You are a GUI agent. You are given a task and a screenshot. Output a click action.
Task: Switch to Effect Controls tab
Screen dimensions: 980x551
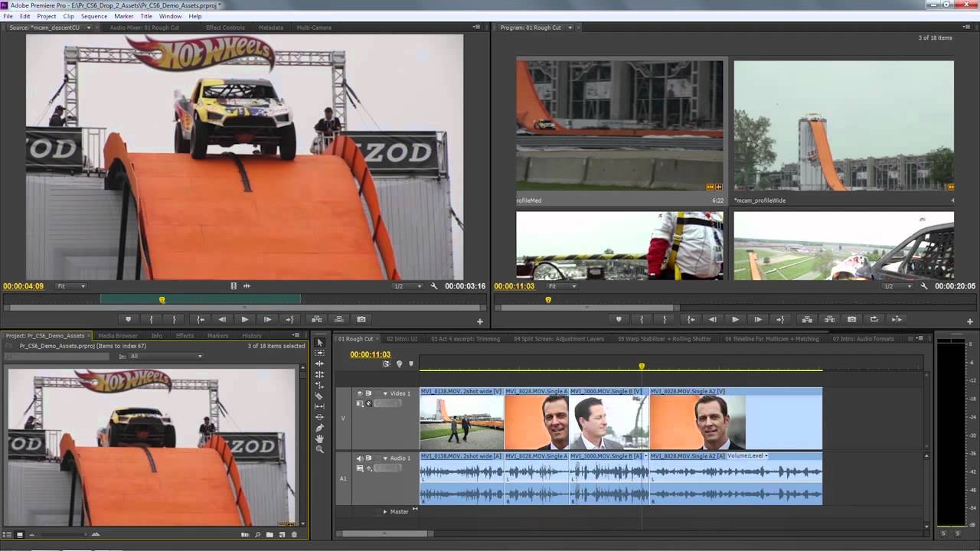(225, 28)
